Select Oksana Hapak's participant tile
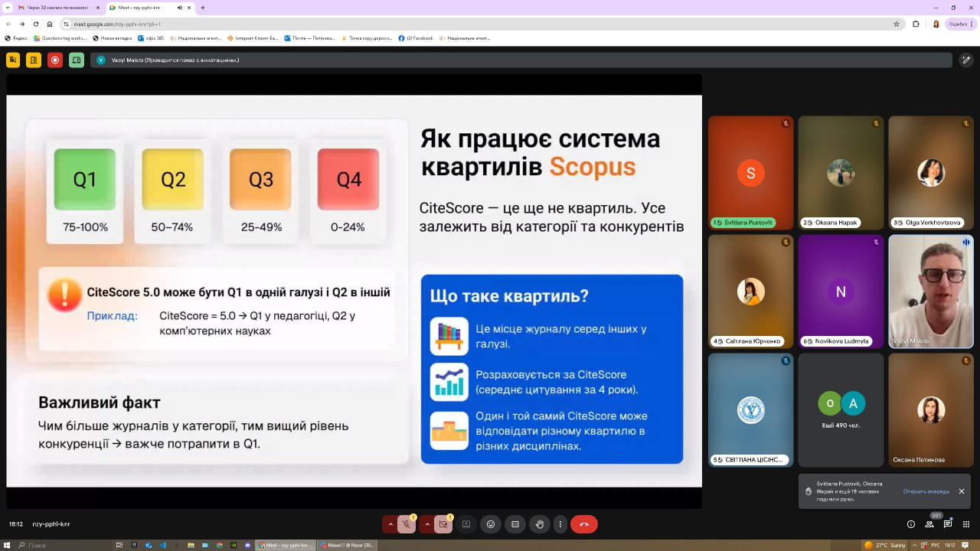Image resolution: width=980 pixels, height=551 pixels. coord(841,173)
